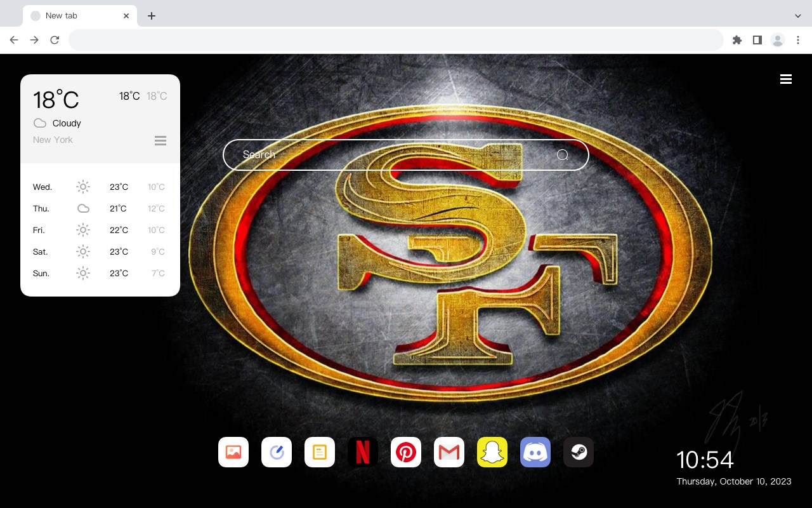This screenshot has height=508, width=812.
Task: Go back with the browser arrow
Action: coord(14,40)
